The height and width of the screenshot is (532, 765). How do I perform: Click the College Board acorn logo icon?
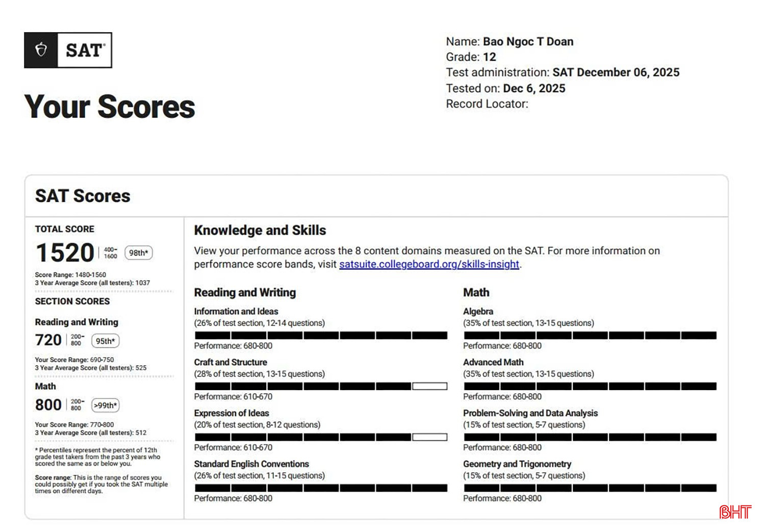tap(41, 50)
